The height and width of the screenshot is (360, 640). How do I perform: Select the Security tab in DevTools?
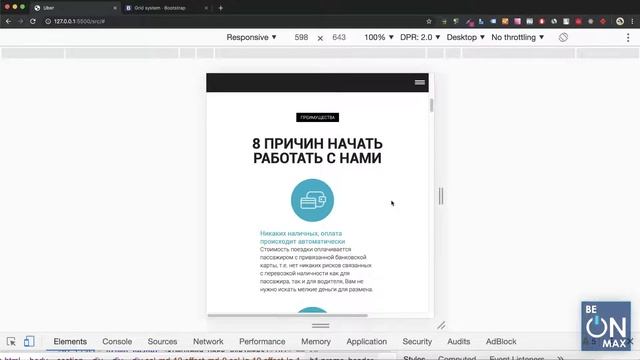[x=417, y=342]
